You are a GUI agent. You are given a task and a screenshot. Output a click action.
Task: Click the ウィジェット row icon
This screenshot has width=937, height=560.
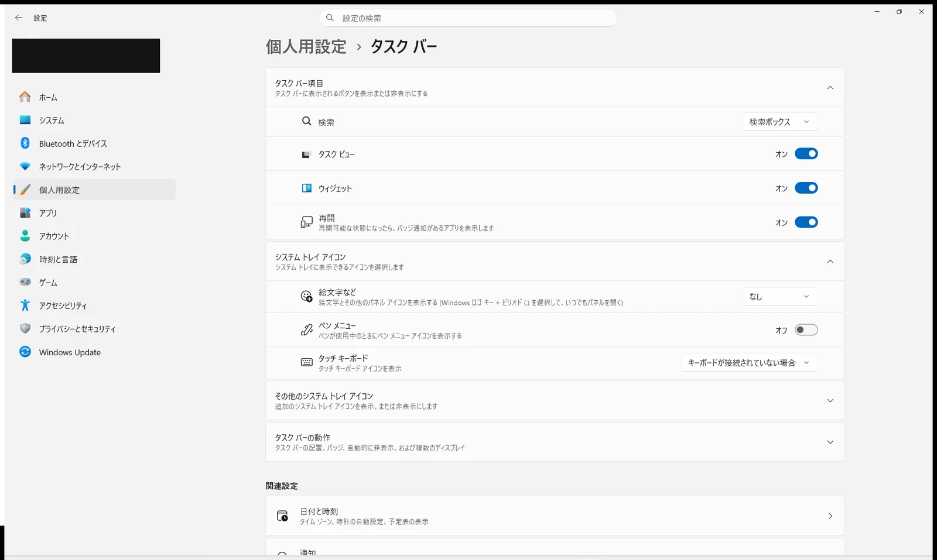pos(306,188)
